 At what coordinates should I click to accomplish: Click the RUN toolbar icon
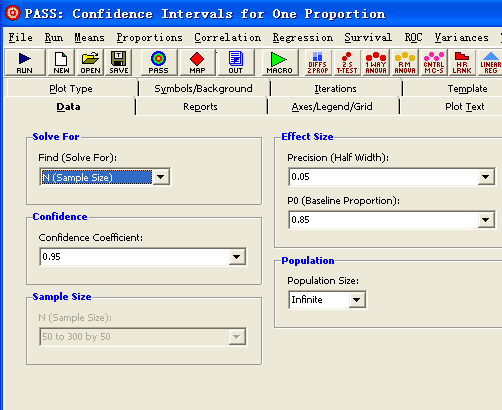[25, 62]
